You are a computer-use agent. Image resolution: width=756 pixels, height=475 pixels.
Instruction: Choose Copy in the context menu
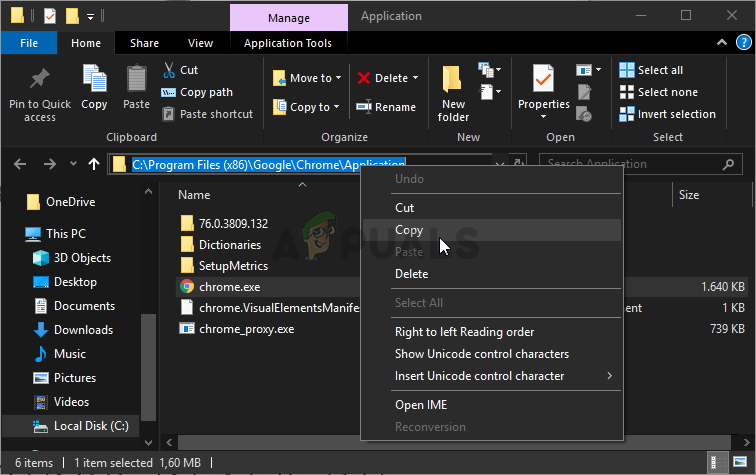[x=492, y=230]
